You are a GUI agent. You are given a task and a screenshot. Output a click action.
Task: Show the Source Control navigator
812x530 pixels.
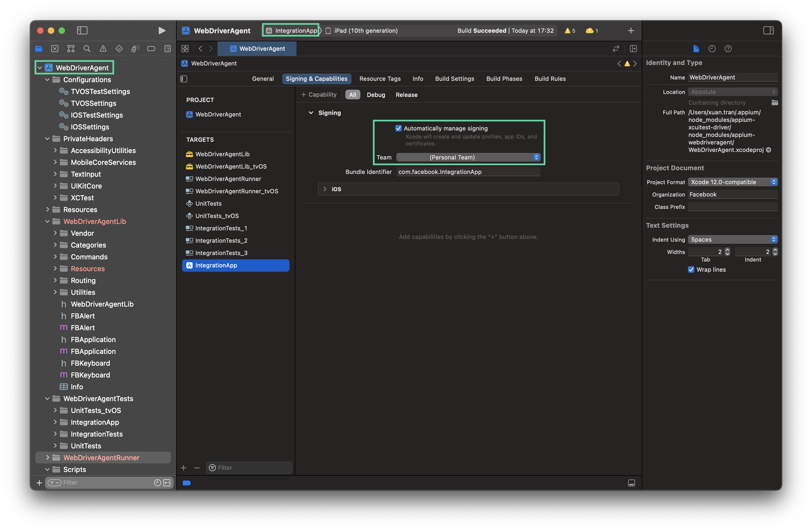[55, 49]
